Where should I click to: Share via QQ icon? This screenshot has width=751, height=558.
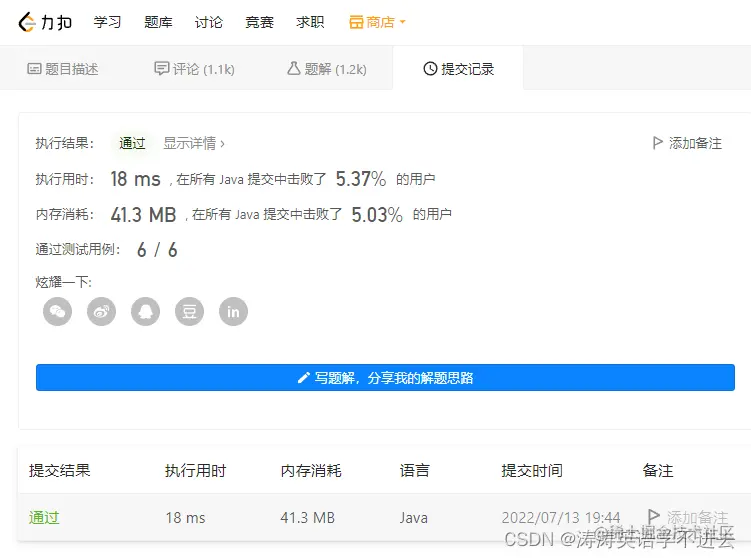coord(146,312)
